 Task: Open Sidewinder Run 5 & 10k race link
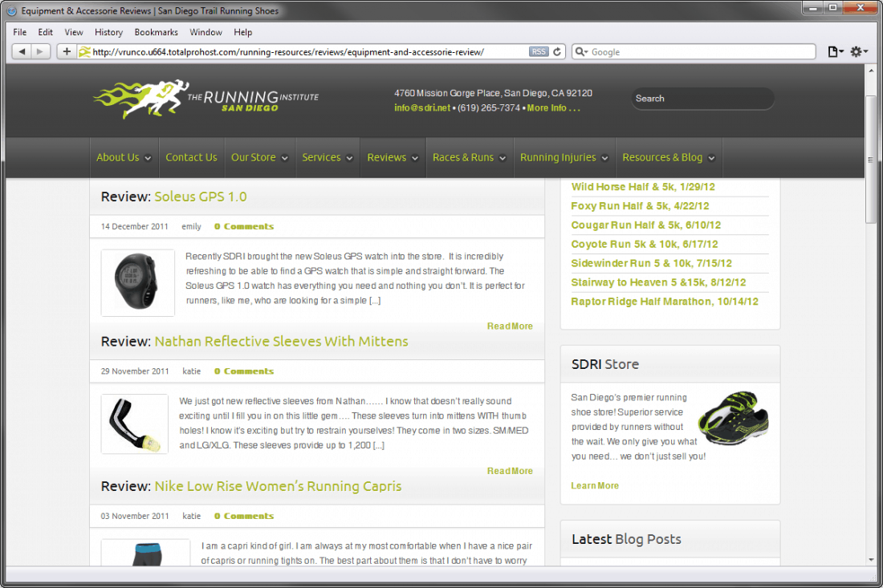[652, 263]
